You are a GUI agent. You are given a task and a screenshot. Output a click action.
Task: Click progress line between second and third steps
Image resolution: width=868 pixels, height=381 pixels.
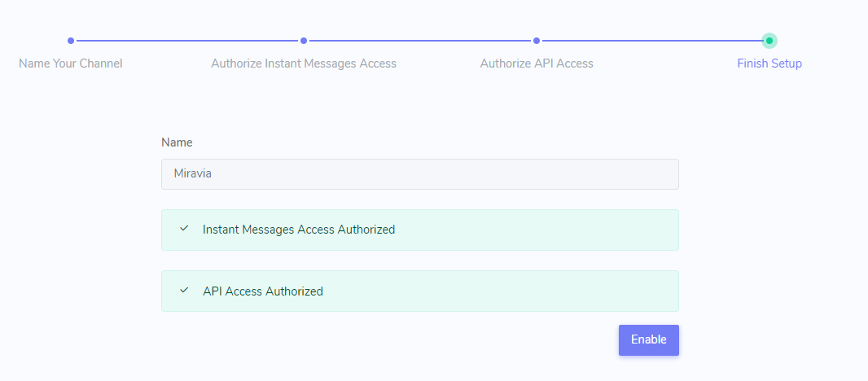[x=420, y=41]
